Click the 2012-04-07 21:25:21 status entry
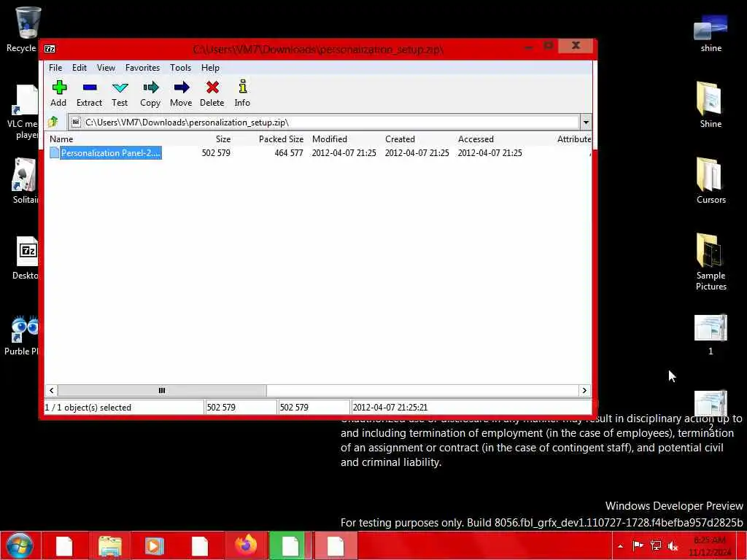Viewport: 747px width, 560px height. click(x=390, y=408)
